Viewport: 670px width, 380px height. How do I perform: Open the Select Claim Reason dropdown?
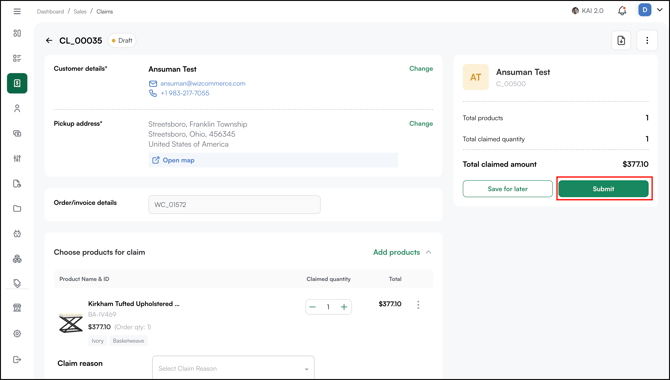click(x=233, y=368)
